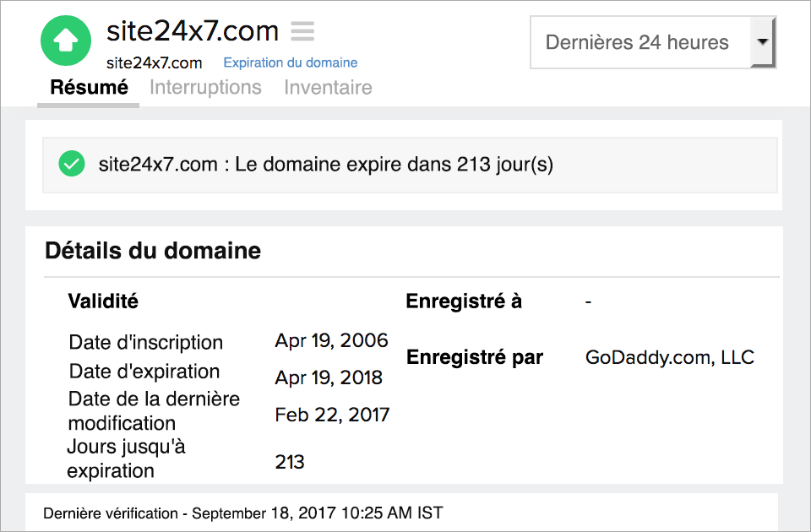Click the monitor health icon at top left
This screenshot has height=532, width=811.
(65, 41)
